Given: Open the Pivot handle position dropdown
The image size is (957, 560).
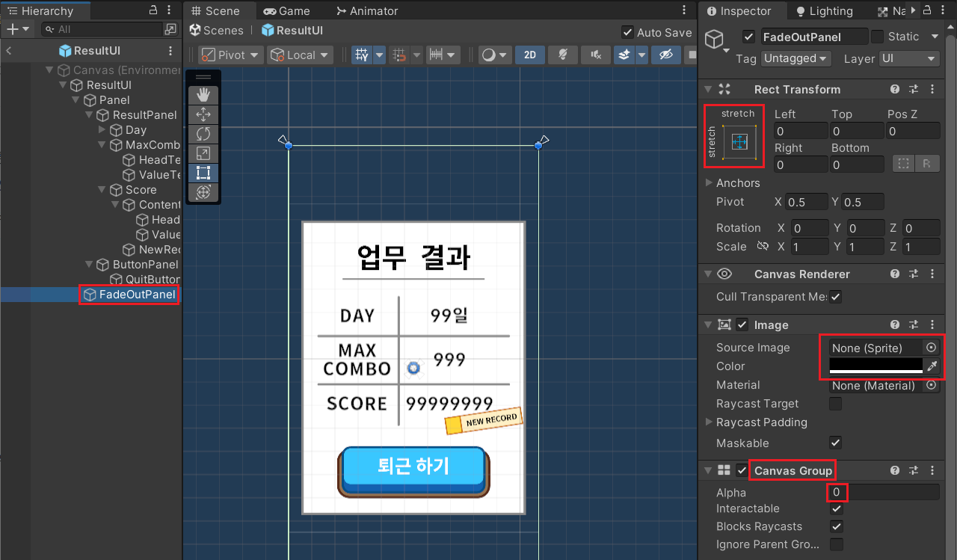Looking at the screenshot, I should click(231, 55).
